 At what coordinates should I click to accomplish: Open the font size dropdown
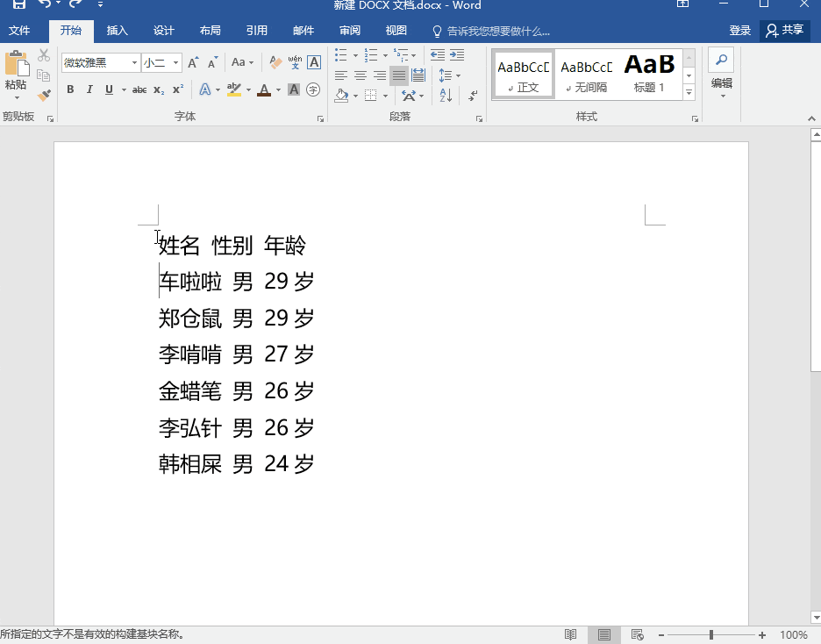(176, 62)
